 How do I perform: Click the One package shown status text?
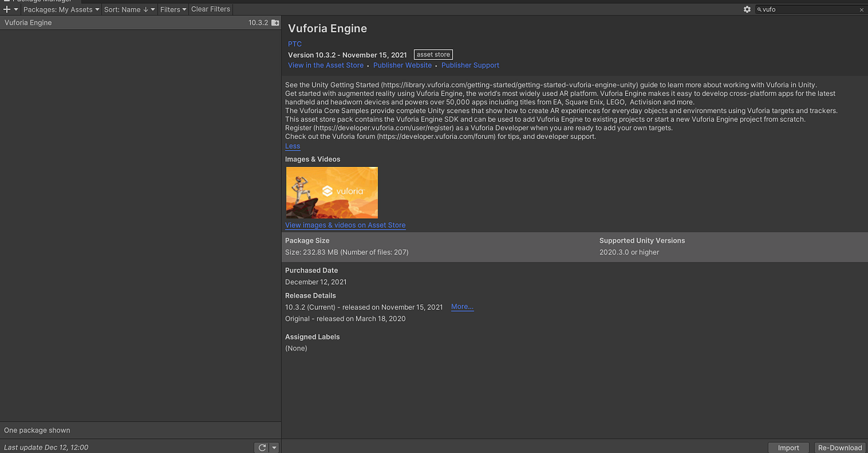[x=37, y=430]
